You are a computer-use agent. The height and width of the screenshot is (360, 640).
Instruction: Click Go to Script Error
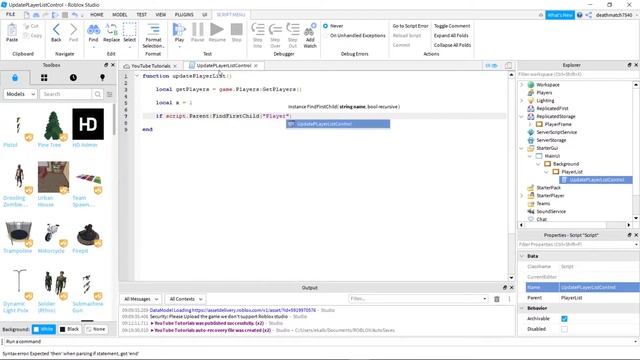pyautogui.click(x=410, y=26)
